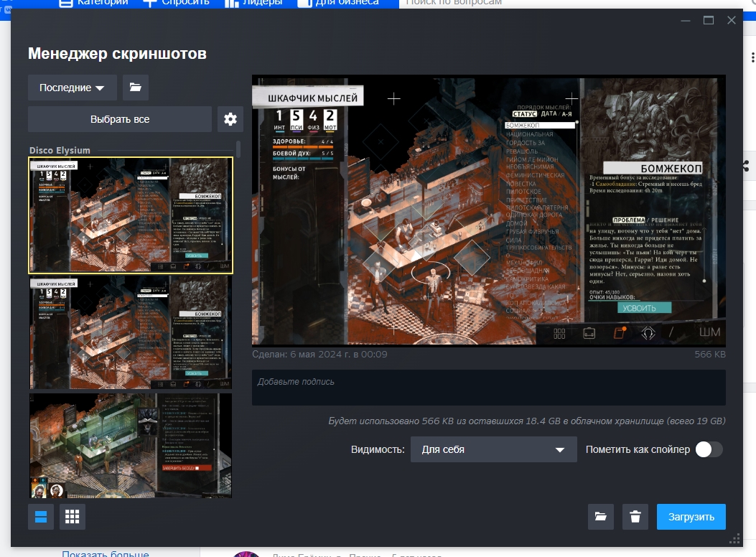Select the first highlighted Disco Elysium thumbnail
Viewport: 756px width, 557px height.
(x=131, y=215)
